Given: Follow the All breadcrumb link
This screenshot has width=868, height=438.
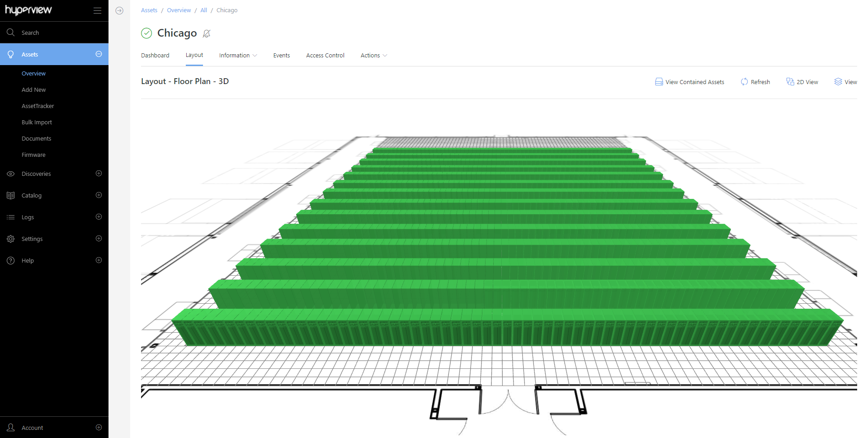Looking at the screenshot, I should click(203, 10).
